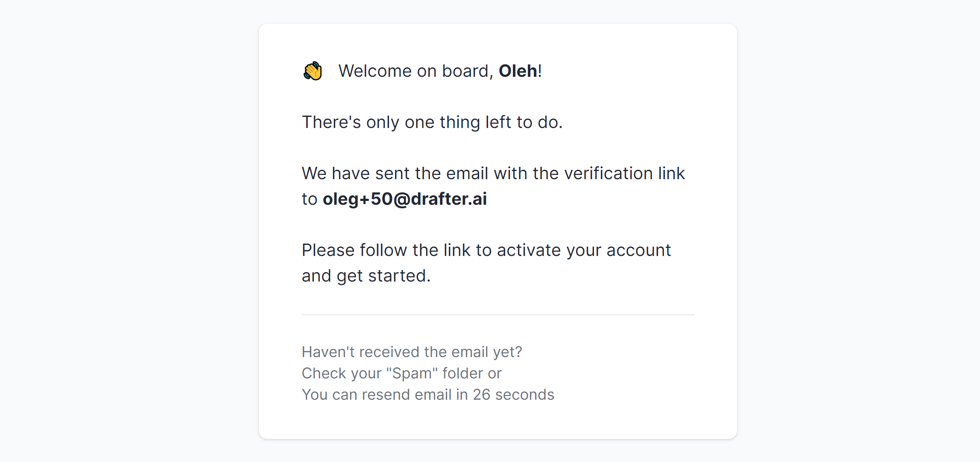Image resolution: width=980 pixels, height=462 pixels.
Task: Click the horizontal divider line in card
Action: tap(497, 315)
